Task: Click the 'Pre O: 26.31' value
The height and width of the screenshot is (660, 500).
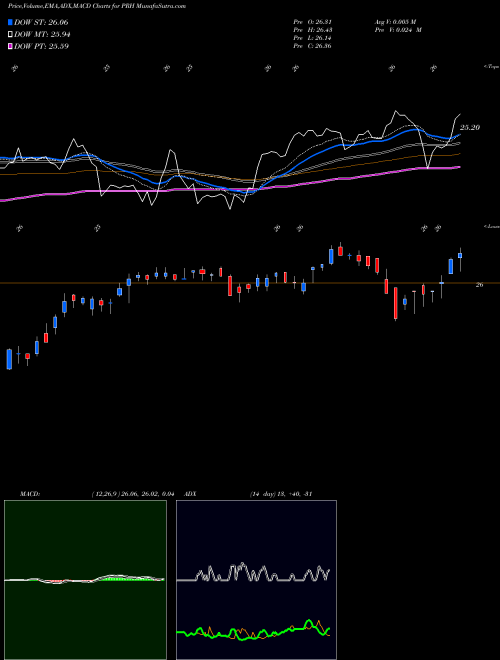Action: click(313, 22)
